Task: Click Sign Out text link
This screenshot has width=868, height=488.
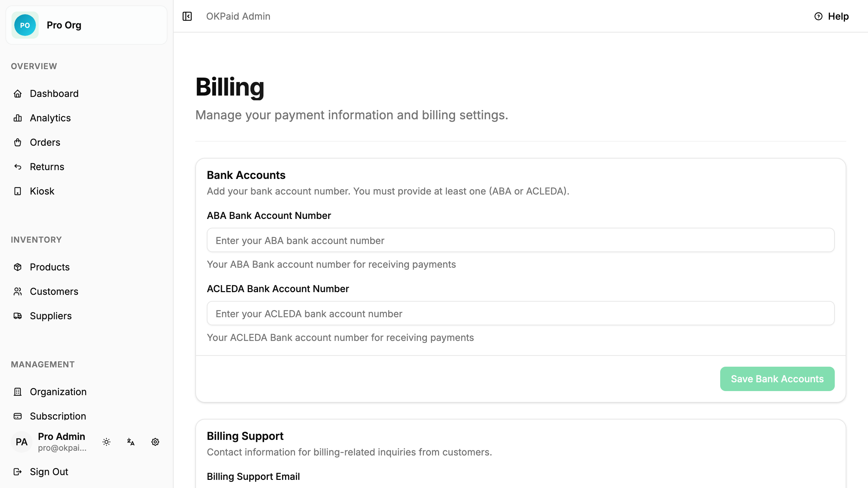Action: pos(49,472)
